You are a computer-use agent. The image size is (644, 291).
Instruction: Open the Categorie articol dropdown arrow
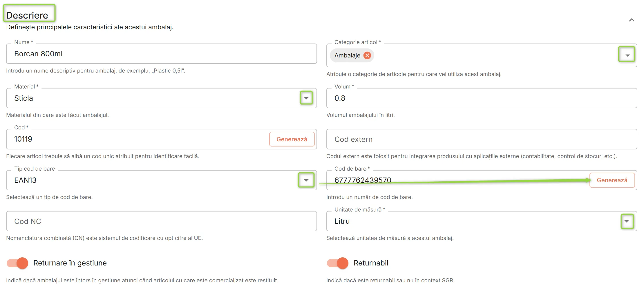click(627, 55)
